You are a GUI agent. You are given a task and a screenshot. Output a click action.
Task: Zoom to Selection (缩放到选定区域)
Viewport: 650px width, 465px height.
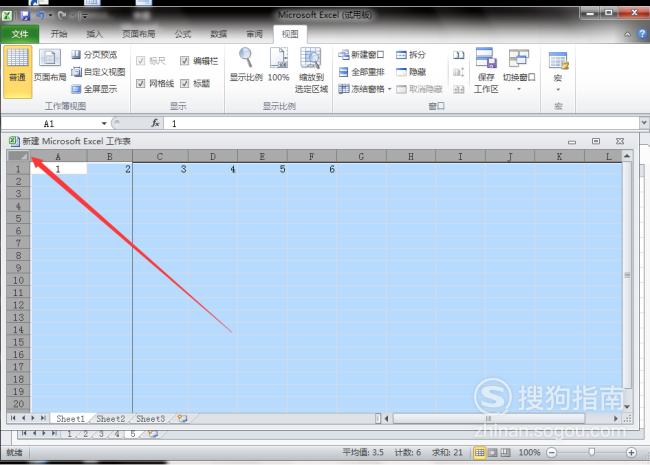click(311, 70)
